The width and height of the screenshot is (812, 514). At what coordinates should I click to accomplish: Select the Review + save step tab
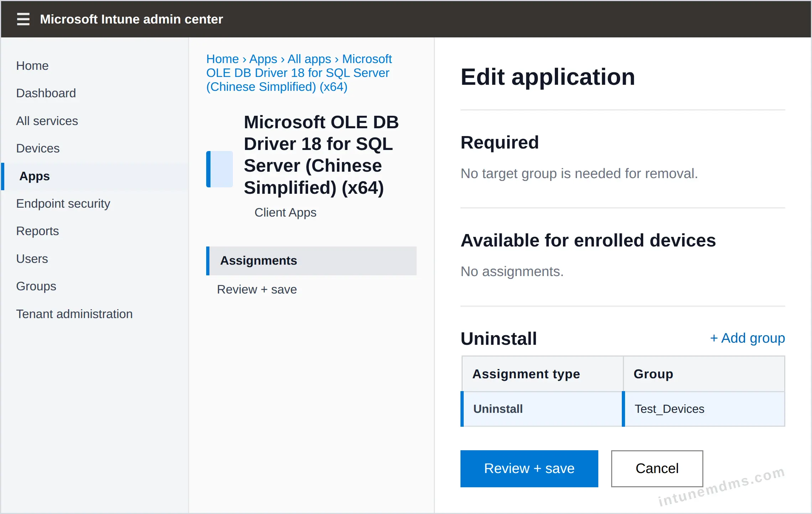257,289
